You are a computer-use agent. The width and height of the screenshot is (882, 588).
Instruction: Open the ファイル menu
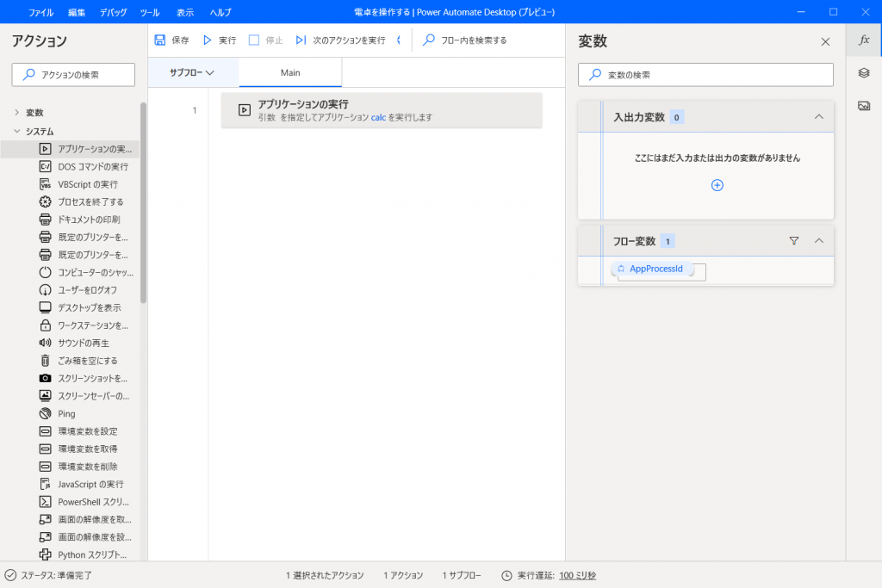point(40,12)
